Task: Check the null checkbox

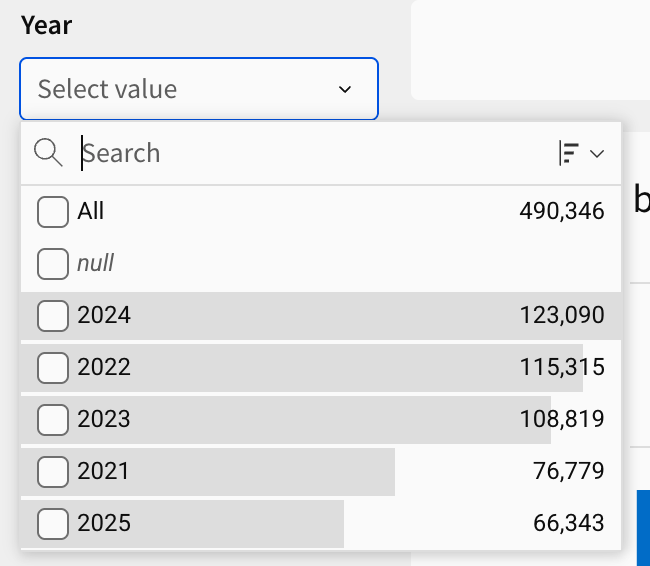Action: pyautogui.click(x=53, y=264)
